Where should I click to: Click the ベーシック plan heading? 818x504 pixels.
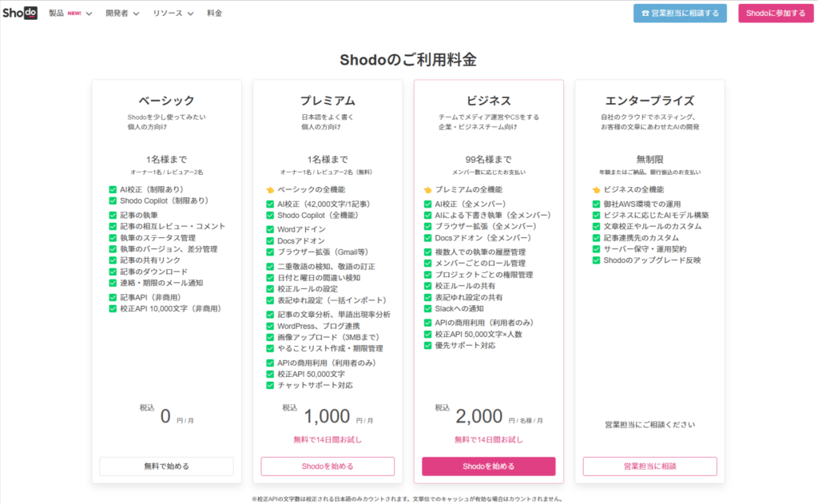166,101
